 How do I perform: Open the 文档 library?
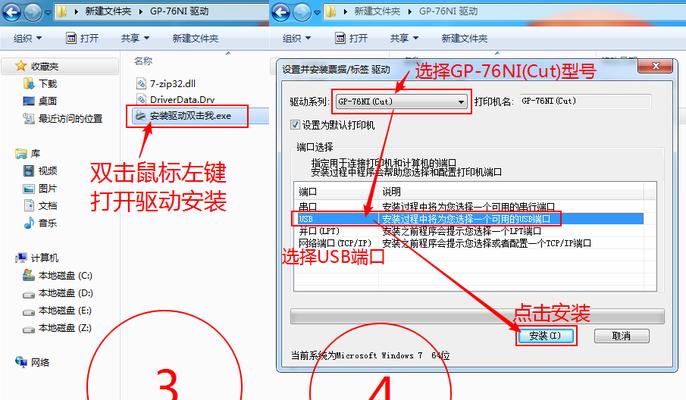40,206
